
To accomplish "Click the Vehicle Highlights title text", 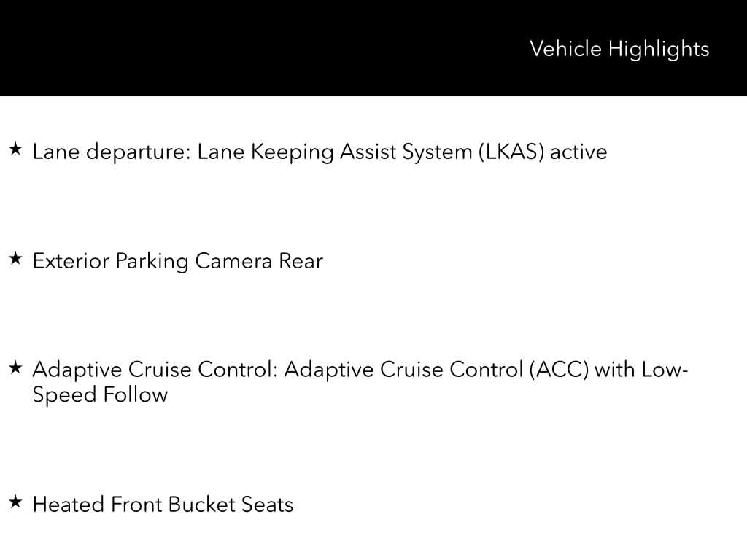I will (x=619, y=49).
